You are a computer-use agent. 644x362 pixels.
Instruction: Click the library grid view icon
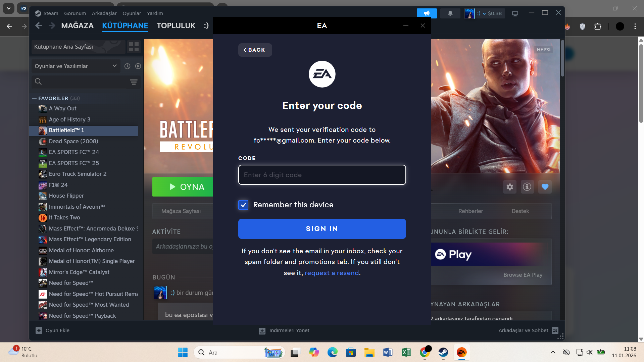pyautogui.click(x=134, y=47)
